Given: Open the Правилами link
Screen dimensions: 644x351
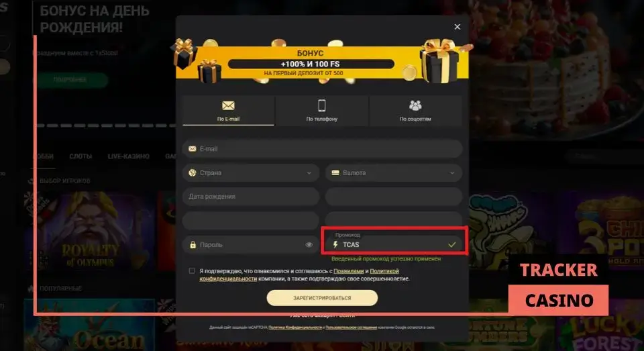Looking at the screenshot, I should click(x=348, y=271).
